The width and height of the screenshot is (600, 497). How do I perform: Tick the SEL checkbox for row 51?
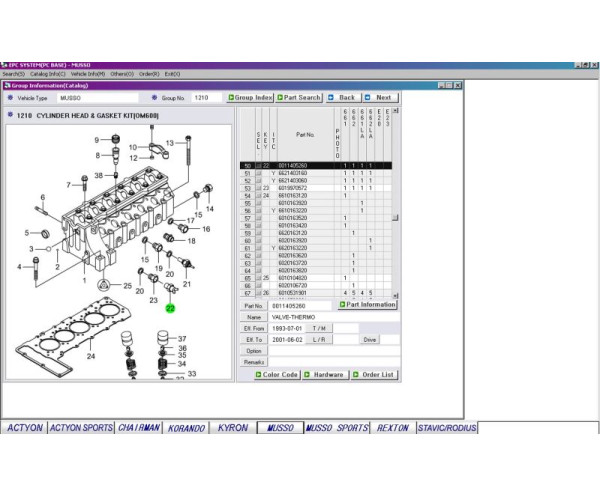coord(258,173)
